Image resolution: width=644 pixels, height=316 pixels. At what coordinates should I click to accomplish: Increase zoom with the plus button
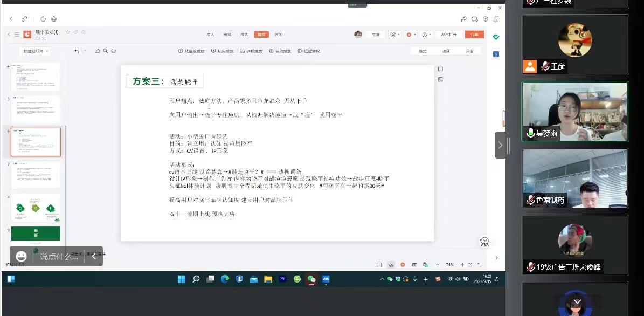click(462, 265)
